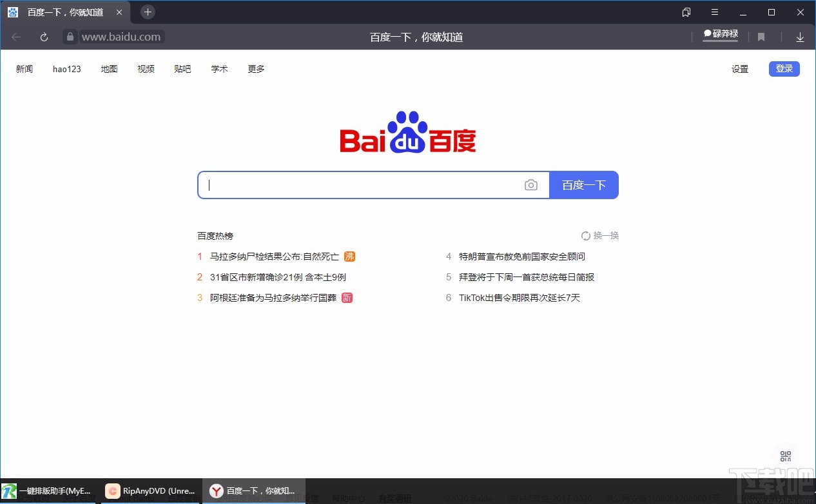The height and width of the screenshot is (504, 816).
Task: Click the comment bubble icon near 碌莽禄
Action: tap(708, 34)
